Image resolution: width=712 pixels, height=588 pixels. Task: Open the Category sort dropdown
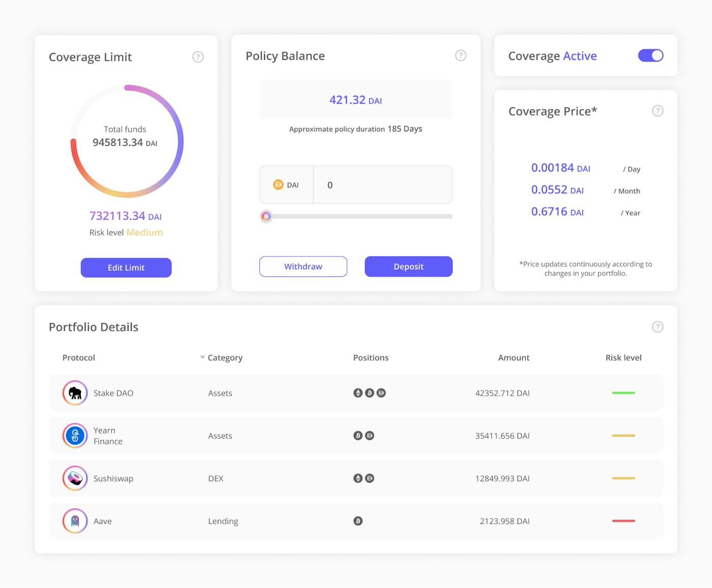coord(202,357)
